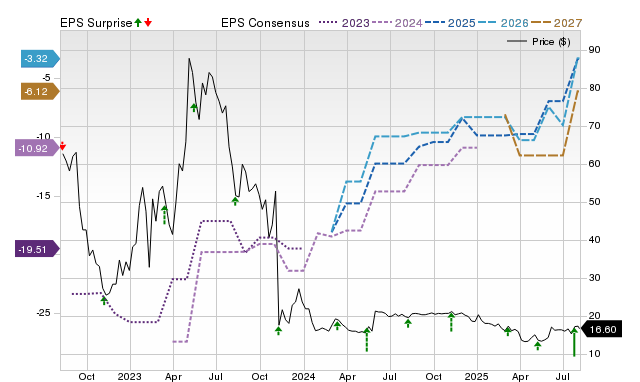Image resolution: width=640 pixels, height=382 pixels.
Task: Click the red down arrow in the EPS Surprise legend
Action: tap(148, 23)
